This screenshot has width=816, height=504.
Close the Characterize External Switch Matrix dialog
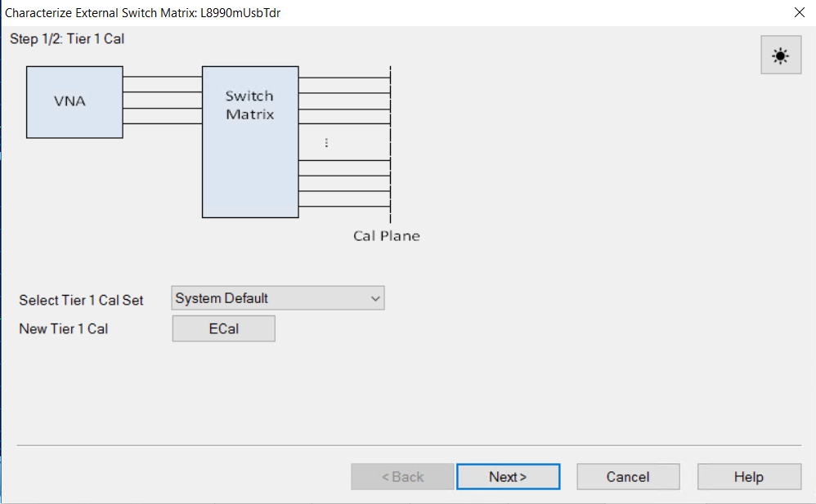(799, 12)
